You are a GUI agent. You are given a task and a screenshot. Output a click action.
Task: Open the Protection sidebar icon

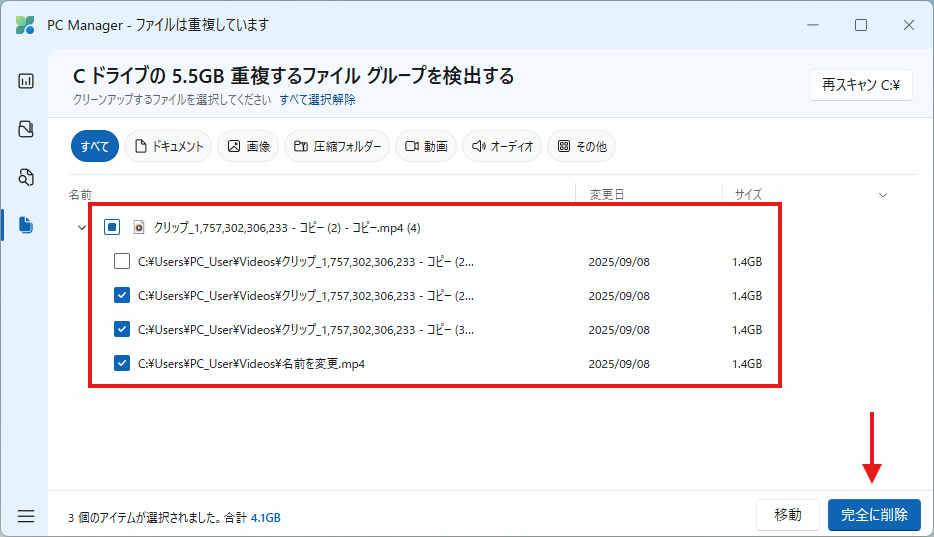(x=26, y=129)
